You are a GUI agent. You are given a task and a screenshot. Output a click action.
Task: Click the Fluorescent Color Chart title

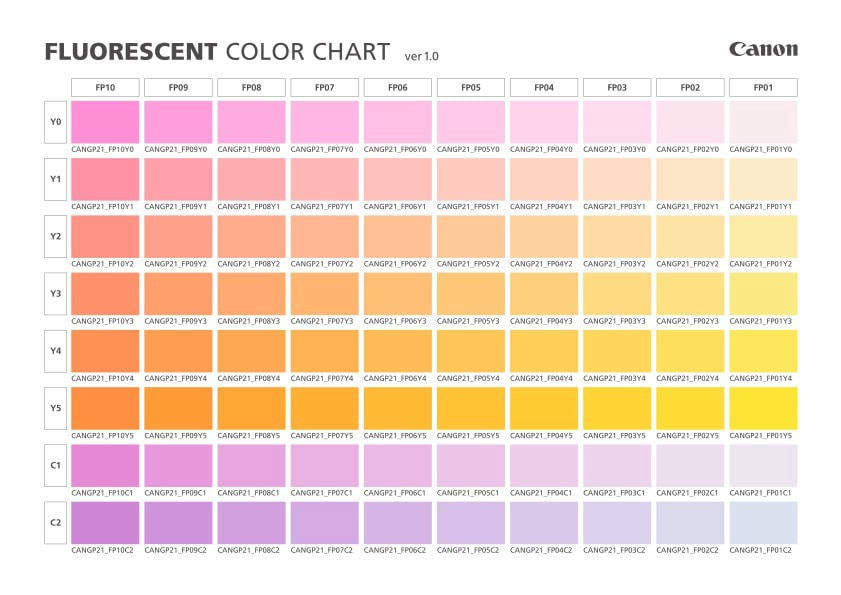(217, 52)
